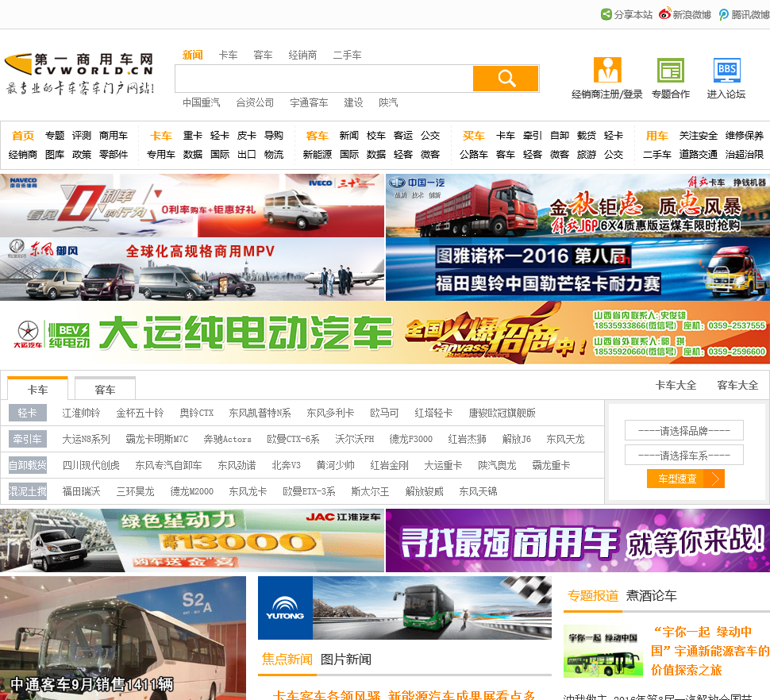Select the 混泥土搅 category label
Viewport: 770px width, 700px height.
(28, 491)
